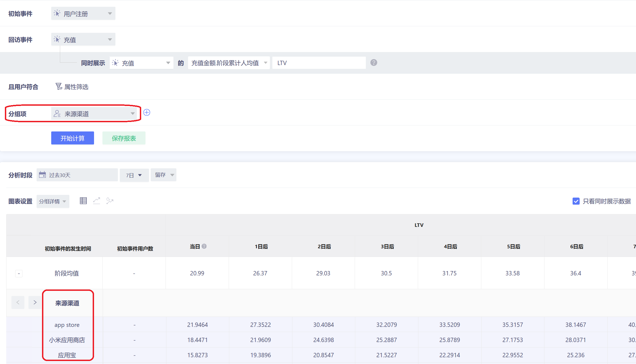
Task: Add another group item with plus icon
Action: tap(147, 112)
